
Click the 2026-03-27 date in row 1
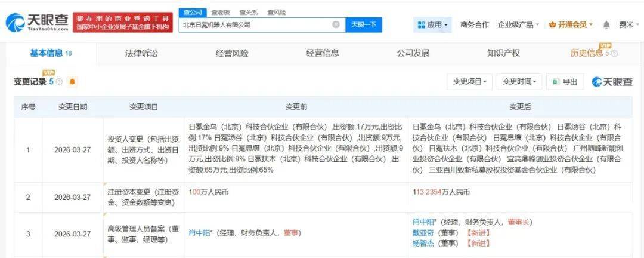[x=72, y=150]
